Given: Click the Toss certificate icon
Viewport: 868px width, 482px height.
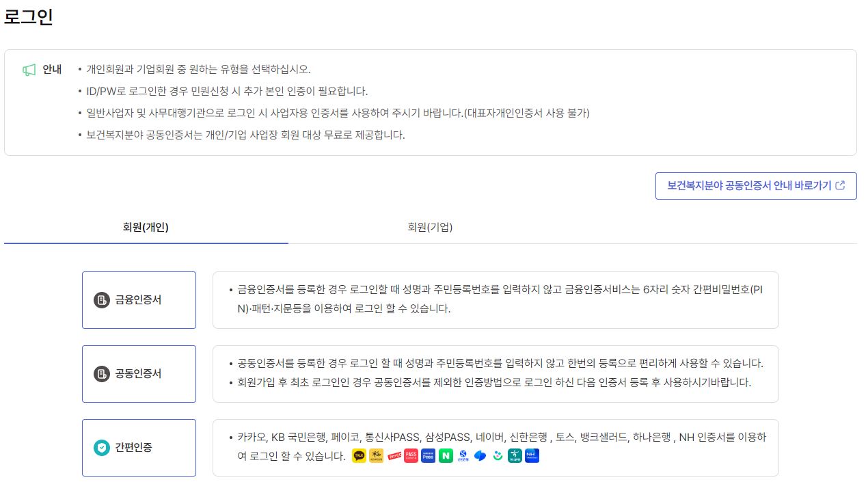Looking at the screenshot, I should point(480,456).
